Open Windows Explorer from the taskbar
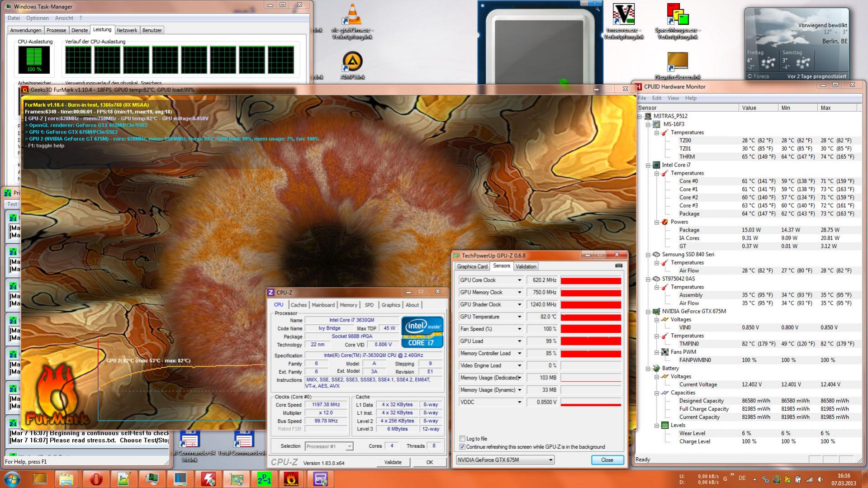868x488 pixels. point(67,479)
